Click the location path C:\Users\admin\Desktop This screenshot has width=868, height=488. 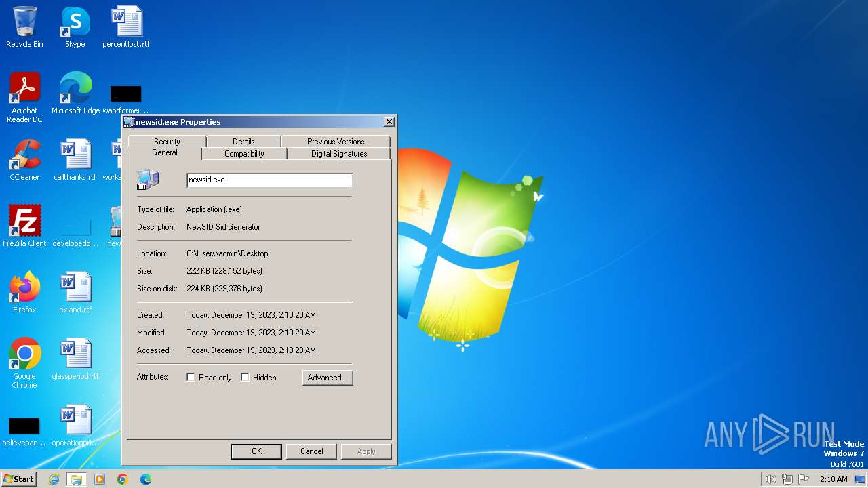tap(227, 253)
